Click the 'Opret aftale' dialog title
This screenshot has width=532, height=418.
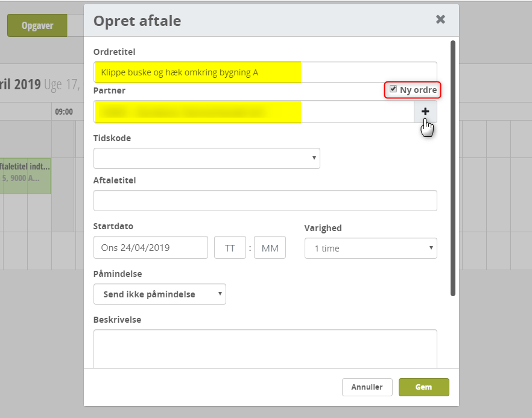[136, 21]
